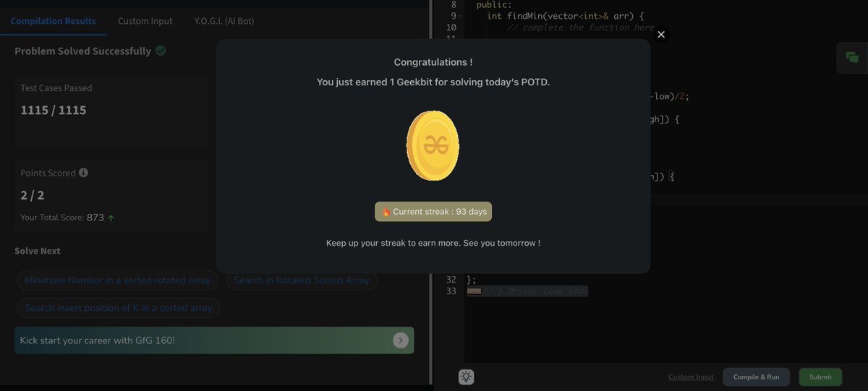Click the folded Driver Code Ends marker

474,291
